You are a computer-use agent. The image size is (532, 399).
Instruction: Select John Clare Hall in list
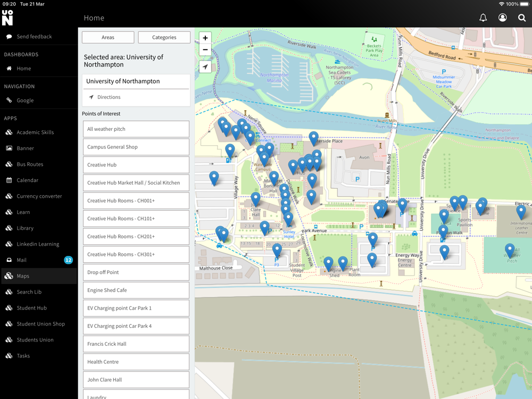(136, 380)
